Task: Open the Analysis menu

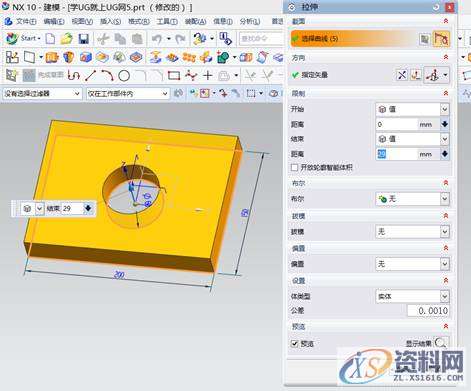Action: pos(250,22)
